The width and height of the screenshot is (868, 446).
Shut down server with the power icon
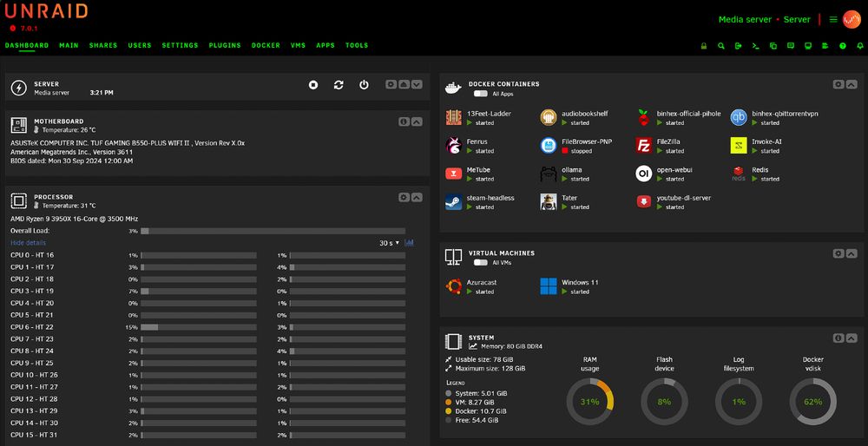tap(364, 85)
